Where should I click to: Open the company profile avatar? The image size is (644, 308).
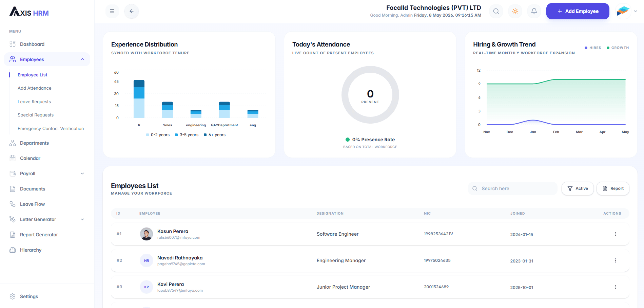point(623,11)
